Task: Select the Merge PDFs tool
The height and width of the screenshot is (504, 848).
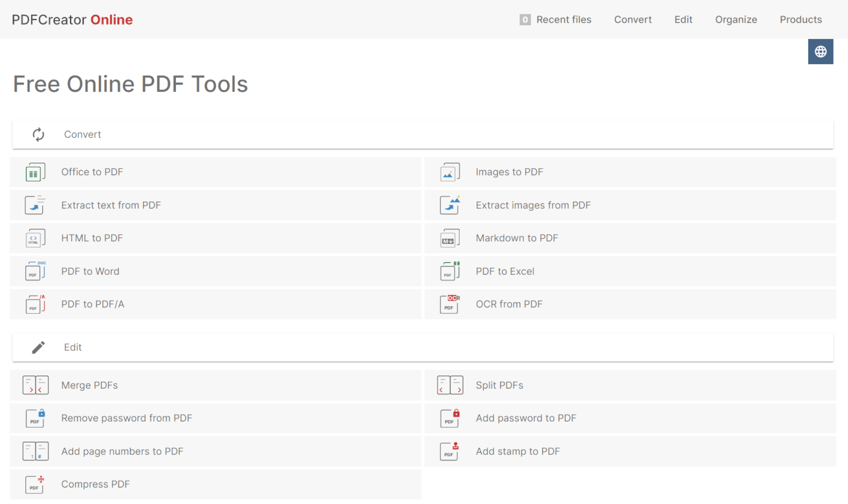Action: point(216,385)
